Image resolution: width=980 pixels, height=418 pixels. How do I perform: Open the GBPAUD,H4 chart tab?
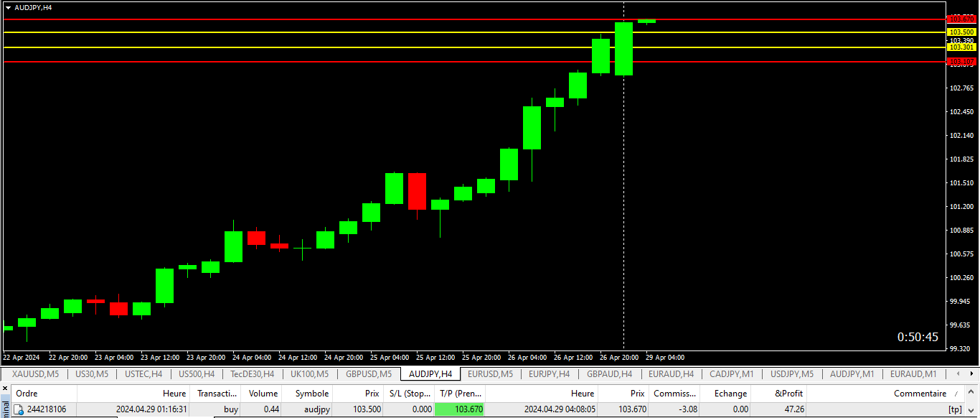609,374
